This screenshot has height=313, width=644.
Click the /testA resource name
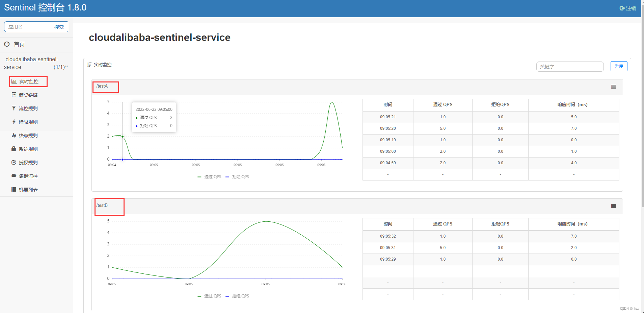(102, 86)
